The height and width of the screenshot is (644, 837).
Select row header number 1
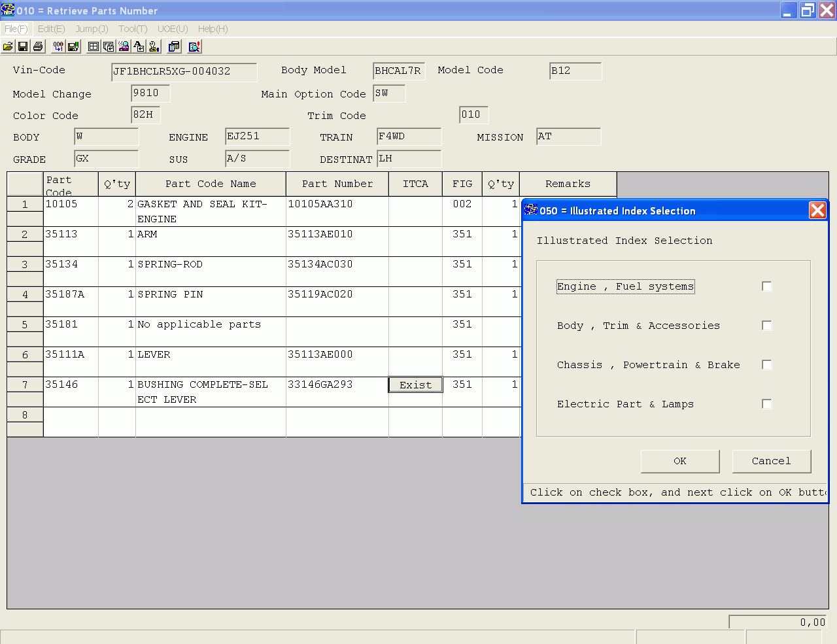(25, 204)
